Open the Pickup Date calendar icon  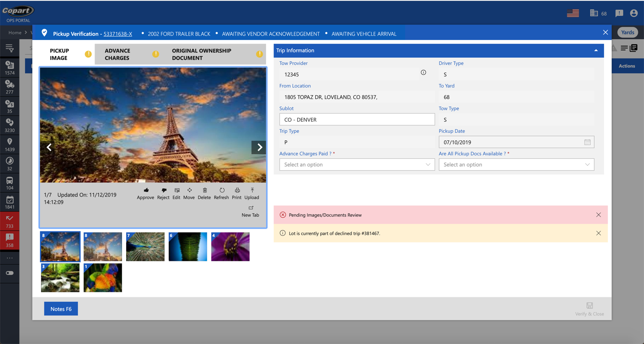[587, 142]
